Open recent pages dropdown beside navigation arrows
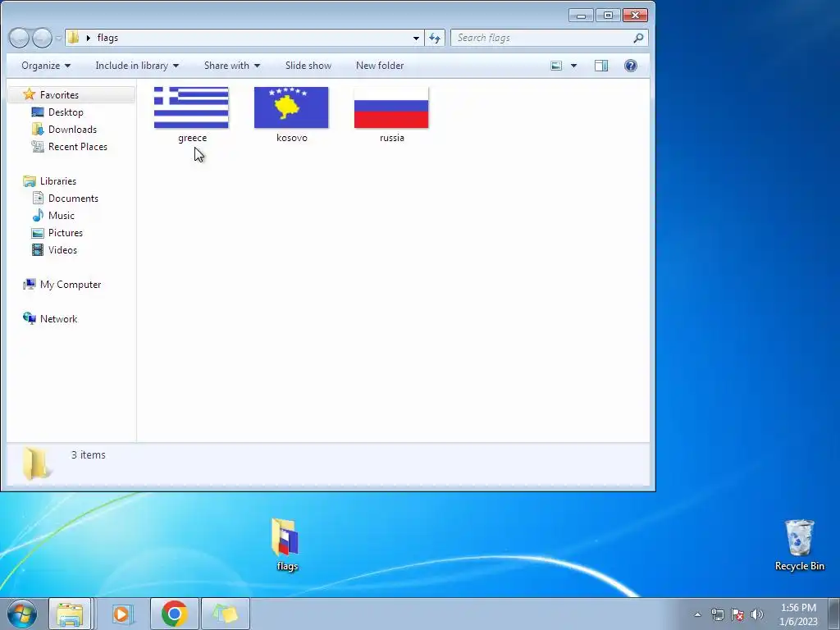Image resolution: width=840 pixels, height=630 pixels. coord(58,38)
